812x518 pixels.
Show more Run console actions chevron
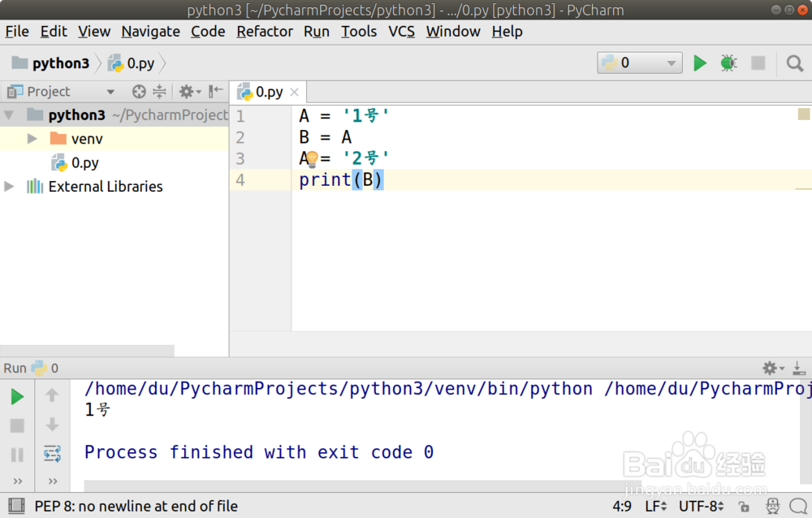pos(53,481)
